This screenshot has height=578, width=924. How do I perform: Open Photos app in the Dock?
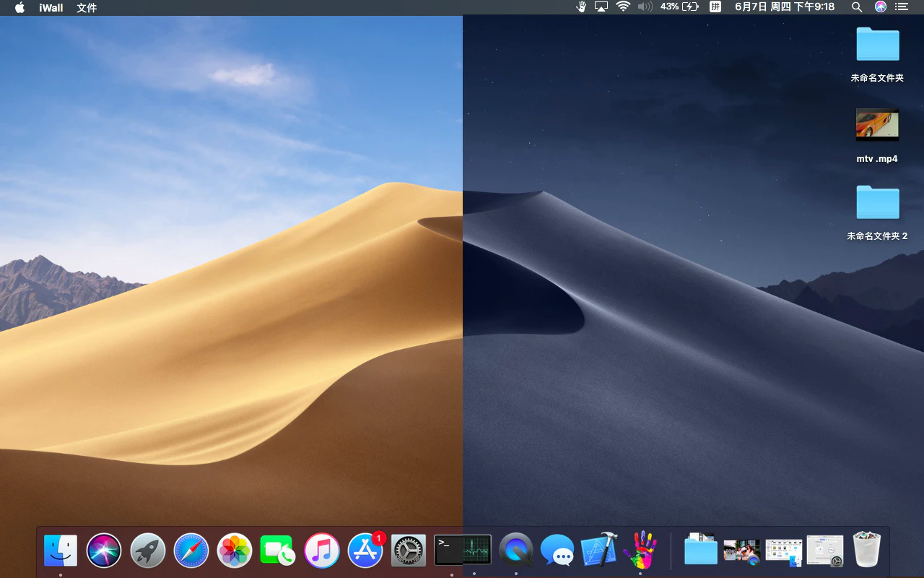click(235, 551)
